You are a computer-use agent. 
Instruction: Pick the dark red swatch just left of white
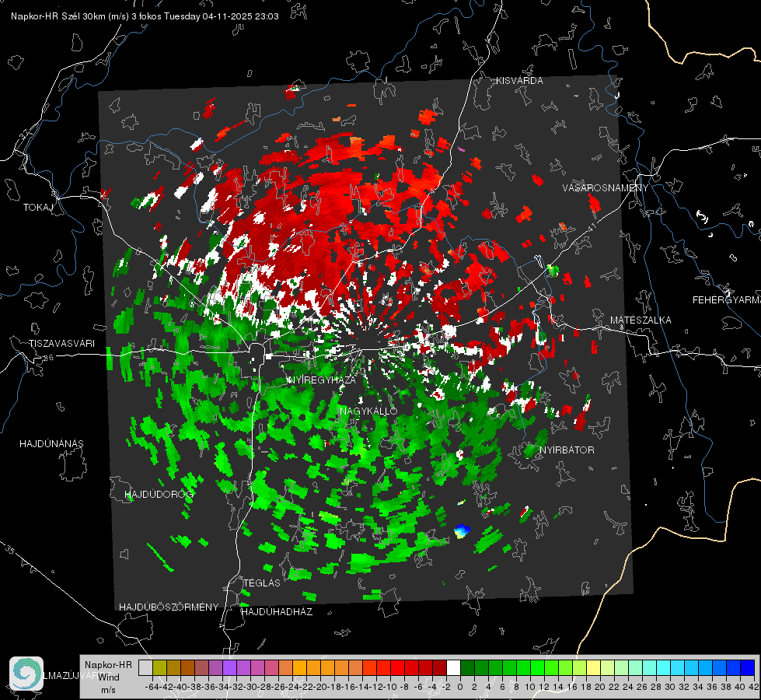click(439, 667)
